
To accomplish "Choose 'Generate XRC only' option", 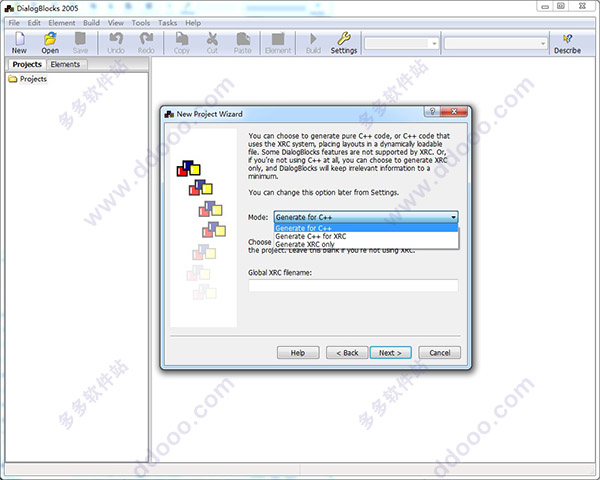I will 366,244.
